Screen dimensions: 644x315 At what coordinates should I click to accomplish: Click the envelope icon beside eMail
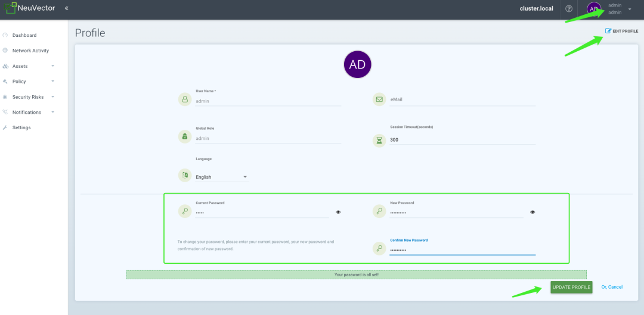click(379, 99)
